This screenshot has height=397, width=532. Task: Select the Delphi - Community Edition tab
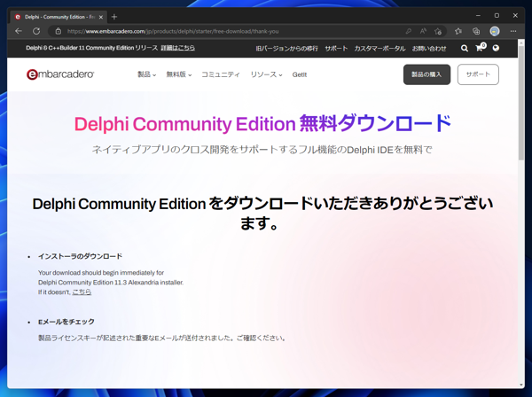[x=58, y=17]
